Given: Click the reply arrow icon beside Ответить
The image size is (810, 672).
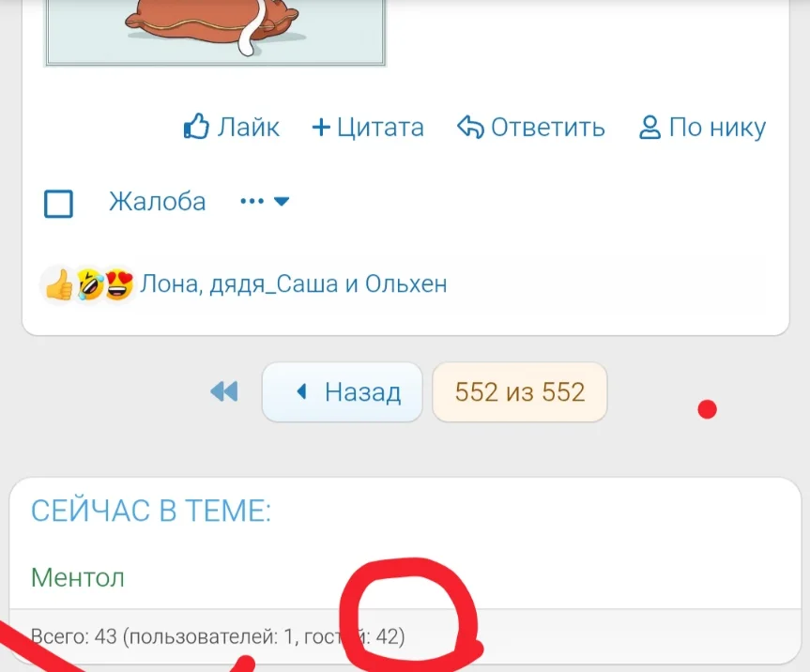Looking at the screenshot, I should (x=470, y=127).
